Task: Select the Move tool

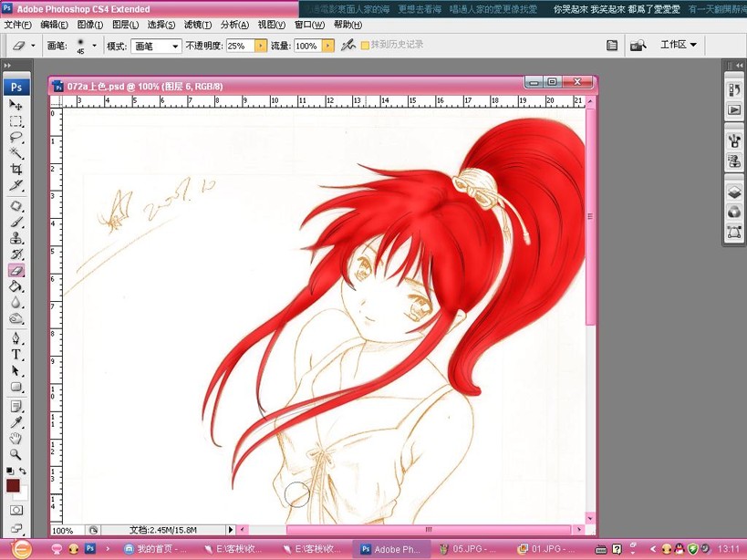Action: coord(16,105)
